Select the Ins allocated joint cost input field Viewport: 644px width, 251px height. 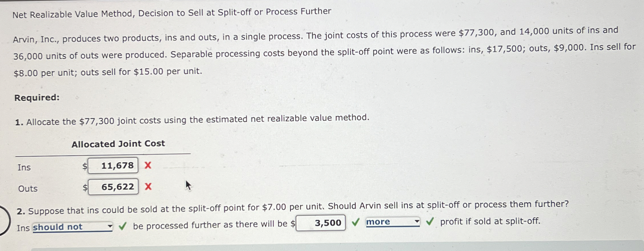coord(113,165)
